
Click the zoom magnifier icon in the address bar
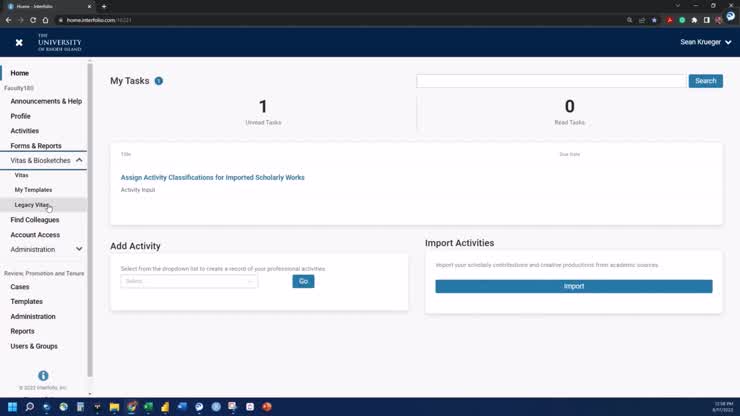(630, 20)
